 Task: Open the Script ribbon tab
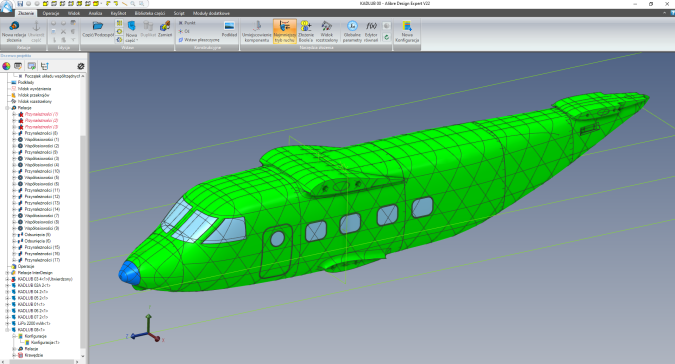pyautogui.click(x=179, y=13)
